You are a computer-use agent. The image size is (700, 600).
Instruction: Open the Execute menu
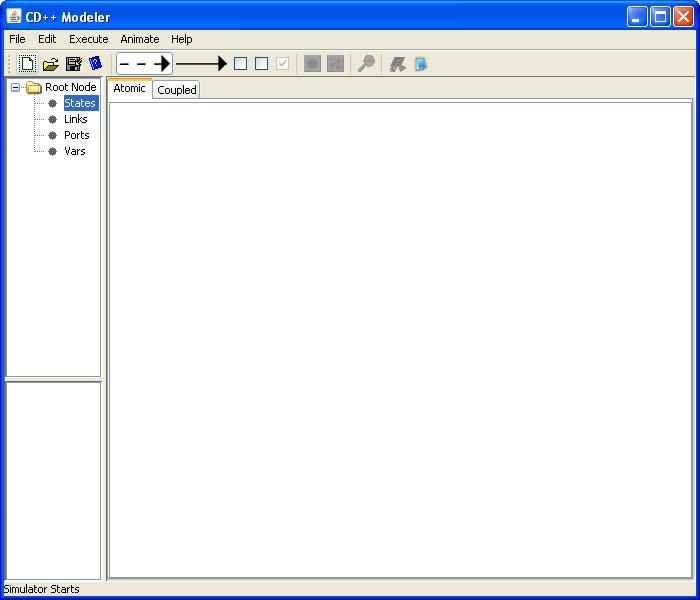[88, 39]
